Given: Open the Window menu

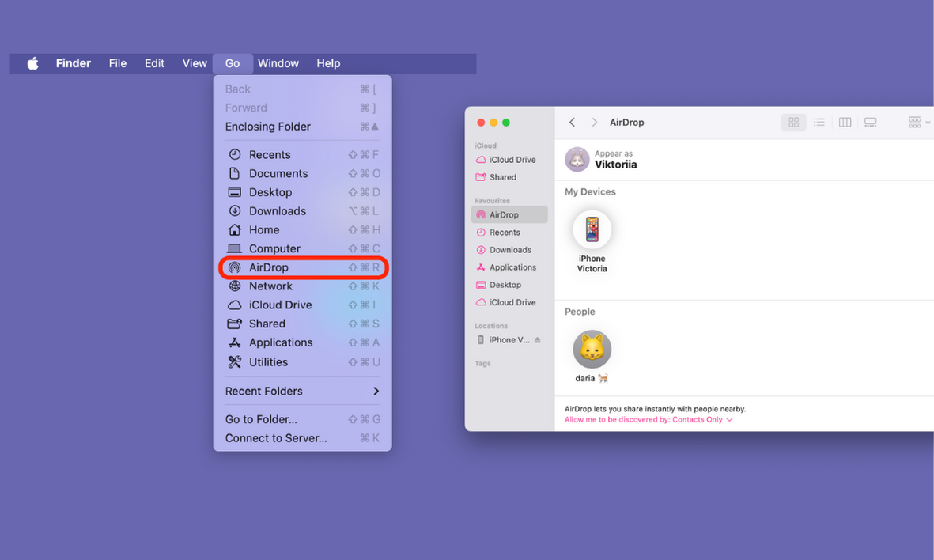Looking at the screenshot, I should pos(278,63).
